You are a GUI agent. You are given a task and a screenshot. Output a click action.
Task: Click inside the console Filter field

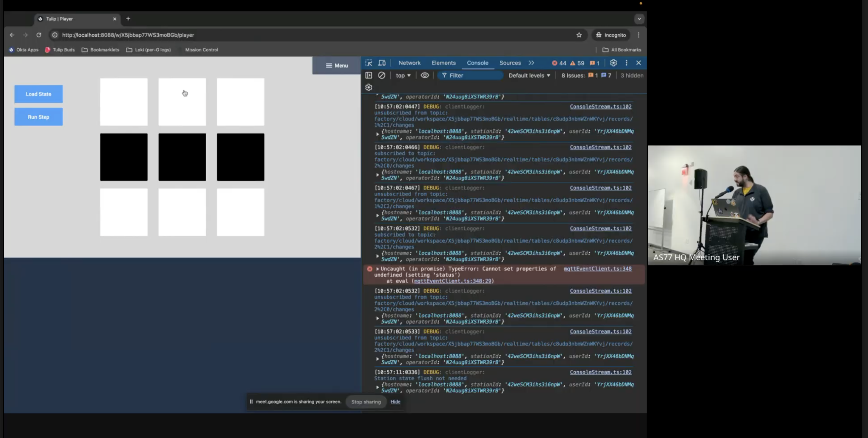pyautogui.click(x=470, y=75)
